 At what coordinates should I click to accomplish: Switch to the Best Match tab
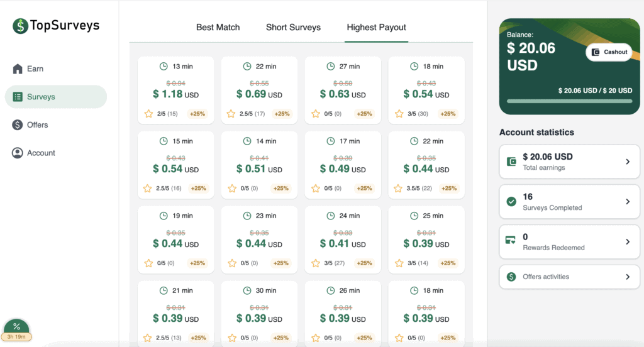218,28
